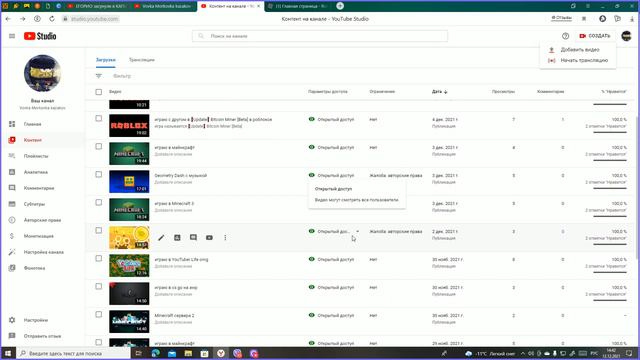The height and width of the screenshot is (360, 640).
Task: Open the Настройки gear icon
Action: tap(12, 320)
